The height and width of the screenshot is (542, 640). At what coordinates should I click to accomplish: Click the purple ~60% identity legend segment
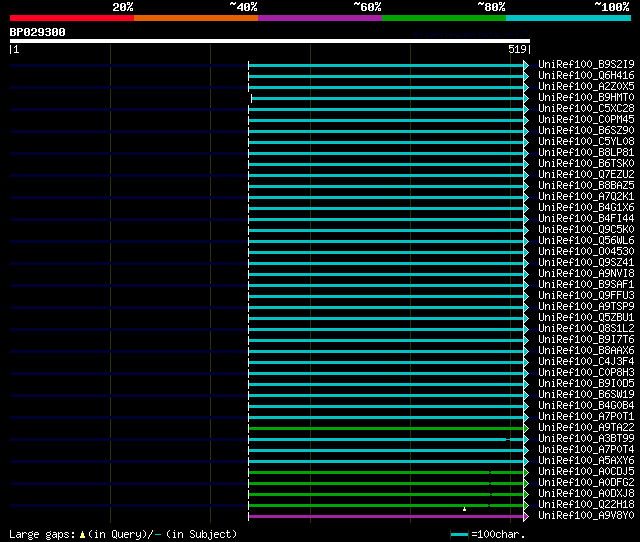320,18
